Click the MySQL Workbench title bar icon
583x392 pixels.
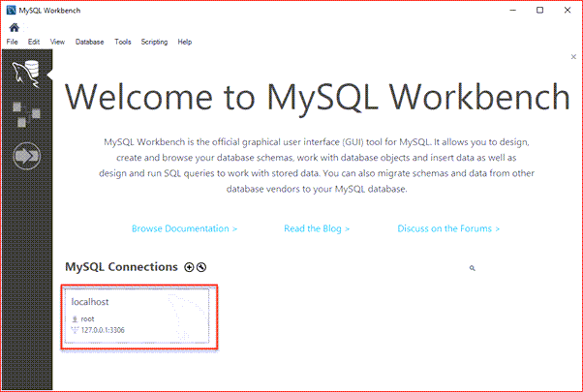(10, 10)
